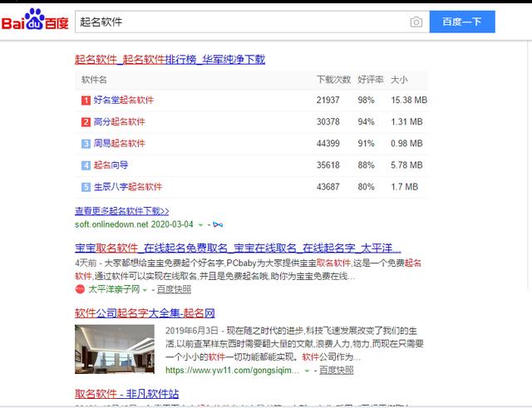
Task: Click rank 2 badge beside 高分起名软件
Action: tap(86, 122)
